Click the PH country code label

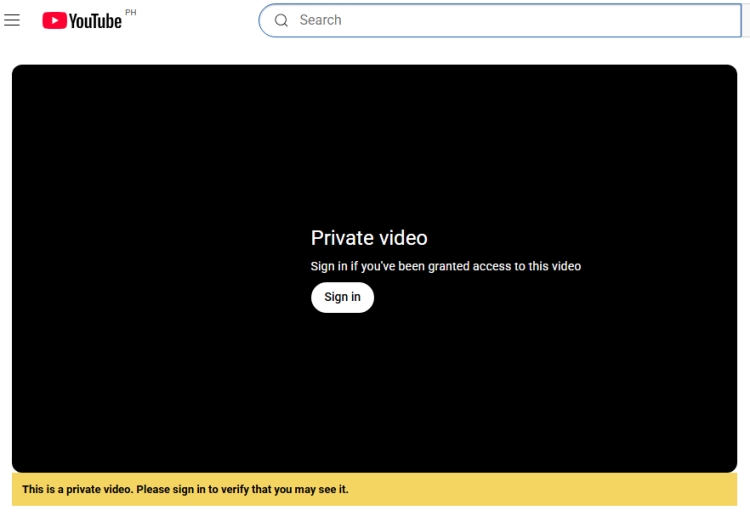click(130, 12)
